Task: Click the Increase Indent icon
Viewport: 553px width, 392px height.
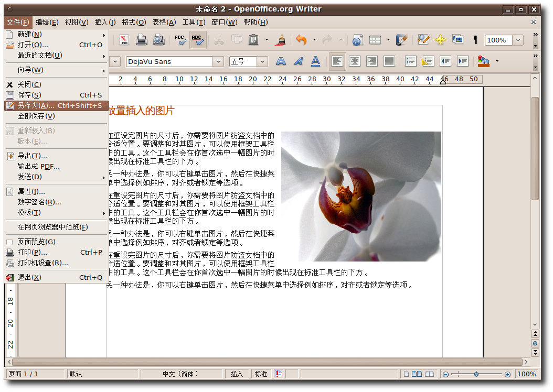Action: (x=462, y=61)
